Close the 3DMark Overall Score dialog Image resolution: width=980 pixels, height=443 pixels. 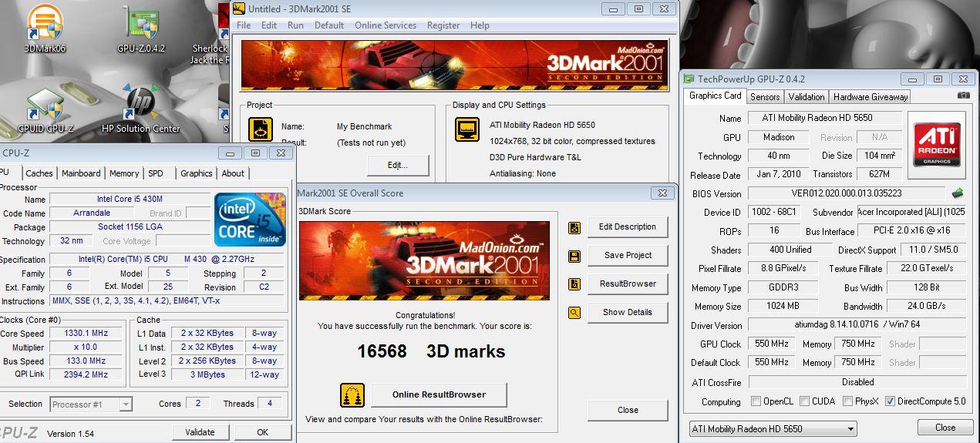point(628,411)
